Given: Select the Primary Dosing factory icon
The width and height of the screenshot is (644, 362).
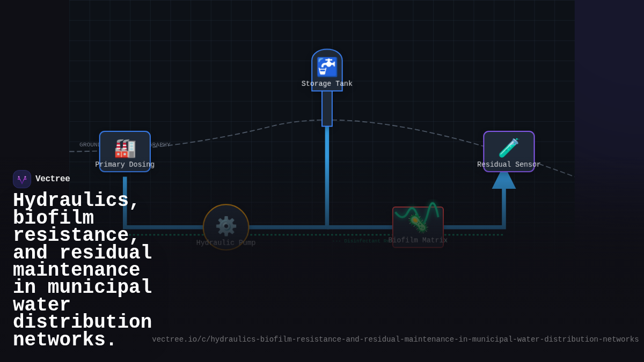Looking at the screenshot, I should (x=125, y=149).
